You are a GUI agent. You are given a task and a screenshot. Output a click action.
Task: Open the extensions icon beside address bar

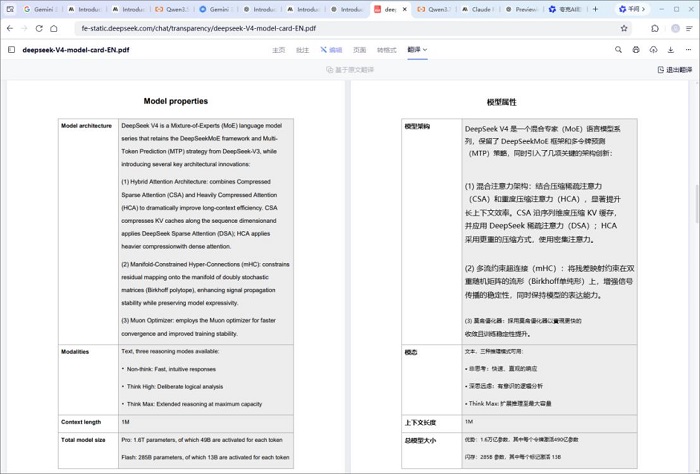pos(655,28)
